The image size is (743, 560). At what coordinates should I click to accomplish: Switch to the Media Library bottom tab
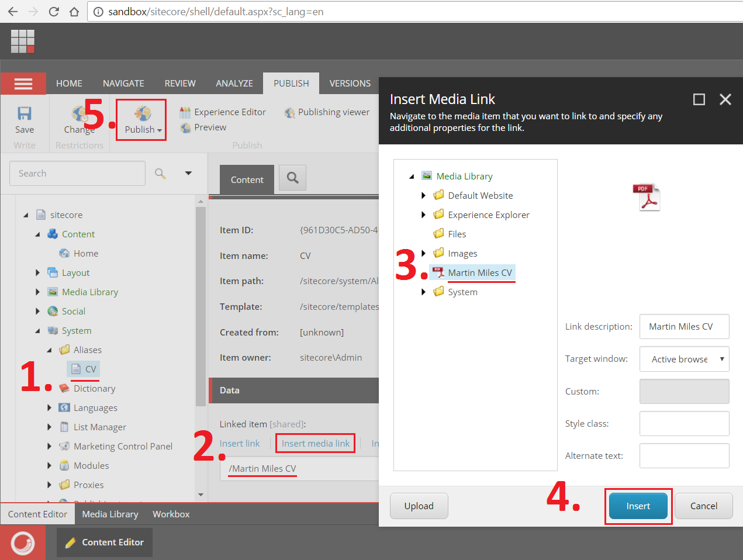[x=110, y=514]
